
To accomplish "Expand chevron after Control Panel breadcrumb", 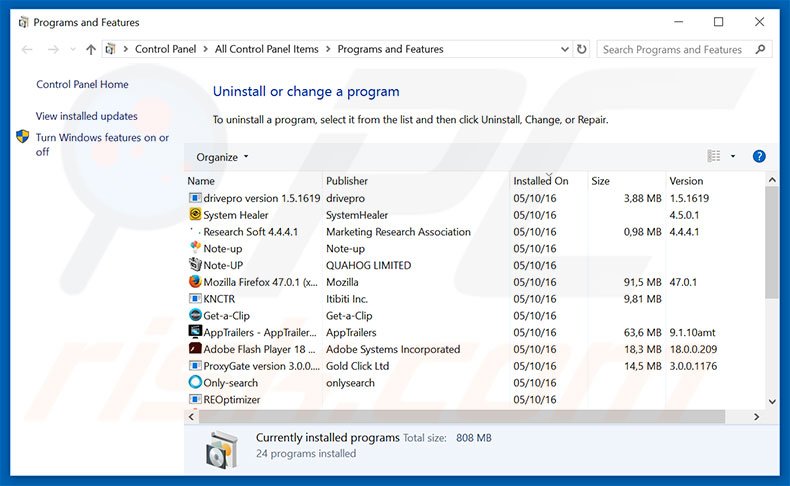I will (x=206, y=49).
